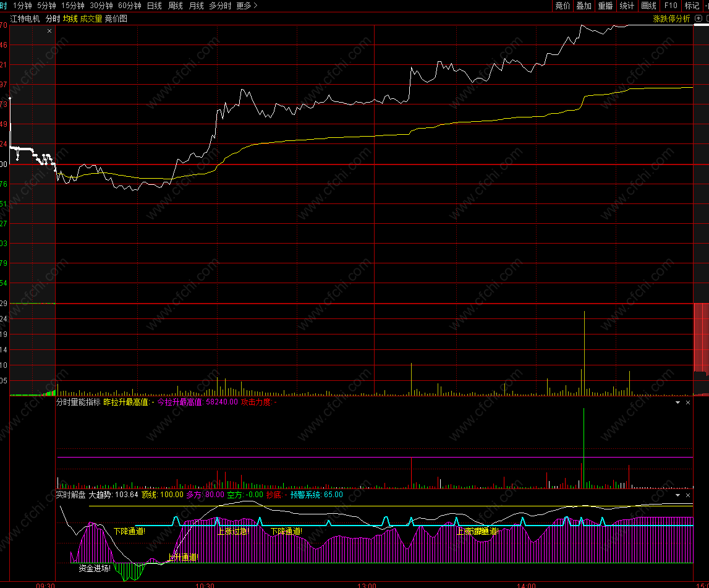Screen dimensions: 709x588
Task: Click the 抄底 label
Action: click(277, 495)
